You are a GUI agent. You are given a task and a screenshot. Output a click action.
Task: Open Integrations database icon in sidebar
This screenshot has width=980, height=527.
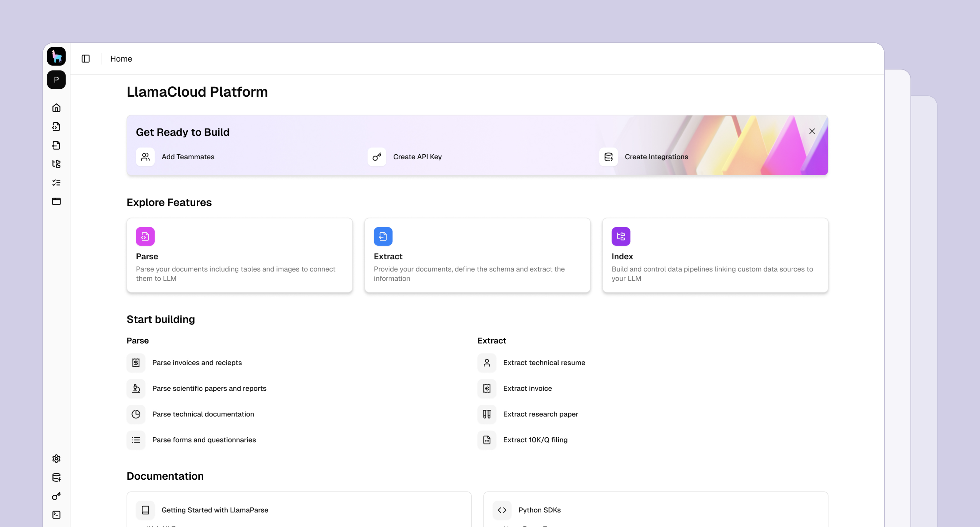pos(56,477)
